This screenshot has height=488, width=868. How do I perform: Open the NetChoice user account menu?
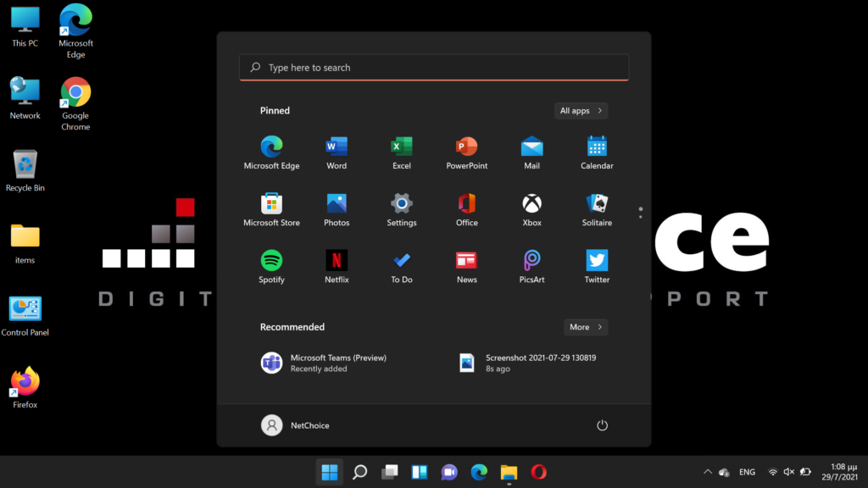(x=295, y=425)
